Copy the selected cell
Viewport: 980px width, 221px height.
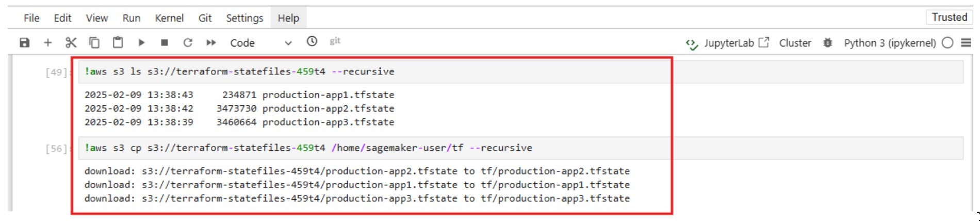94,43
